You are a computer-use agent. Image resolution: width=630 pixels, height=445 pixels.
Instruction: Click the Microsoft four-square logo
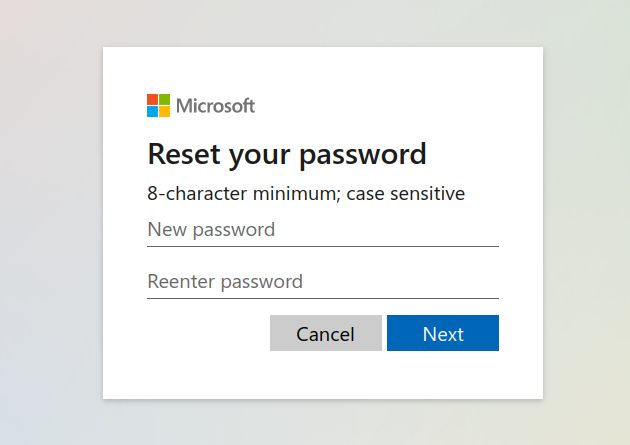click(x=158, y=106)
